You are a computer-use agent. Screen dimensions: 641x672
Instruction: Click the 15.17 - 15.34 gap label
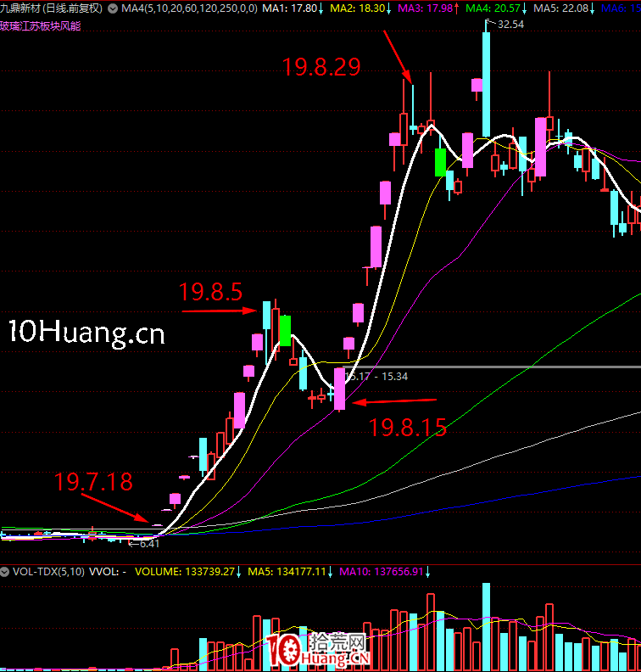(376, 376)
